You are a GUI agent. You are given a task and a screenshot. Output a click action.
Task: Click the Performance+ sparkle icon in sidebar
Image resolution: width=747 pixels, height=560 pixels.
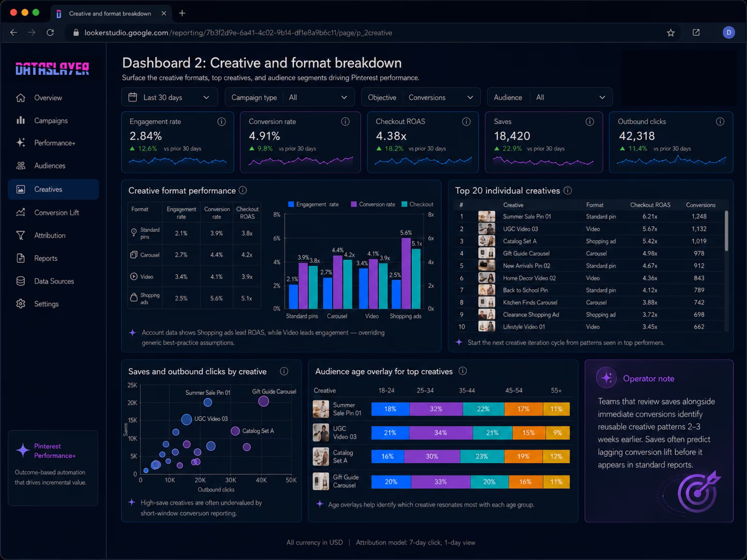(21, 142)
